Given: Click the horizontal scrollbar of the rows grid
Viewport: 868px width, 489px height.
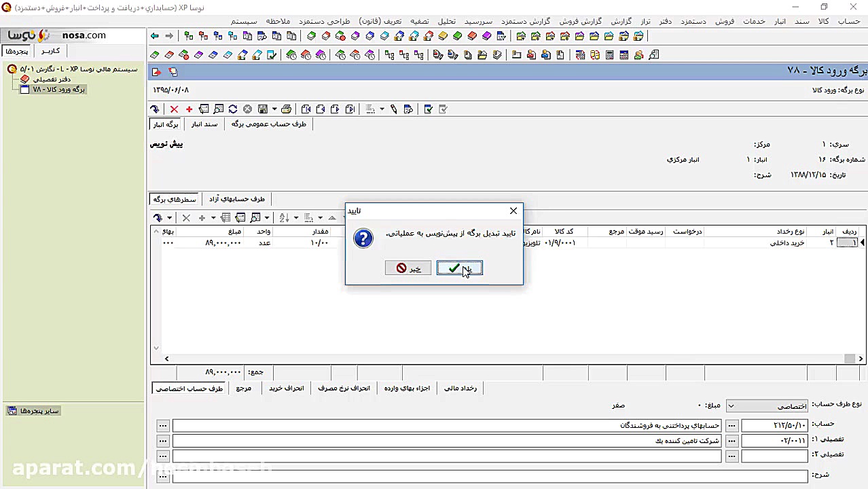Looking at the screenshot, I should pos(503,359).
